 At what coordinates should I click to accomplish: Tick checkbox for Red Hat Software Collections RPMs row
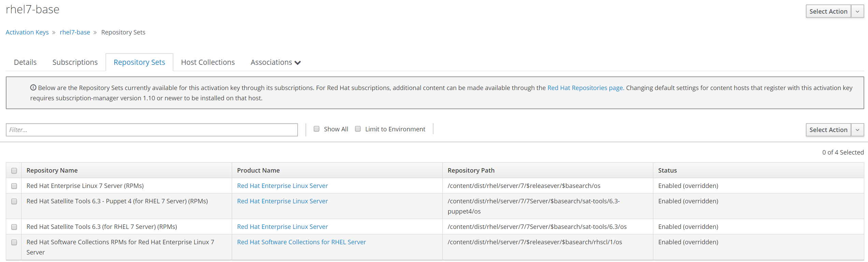coord(14,242)
